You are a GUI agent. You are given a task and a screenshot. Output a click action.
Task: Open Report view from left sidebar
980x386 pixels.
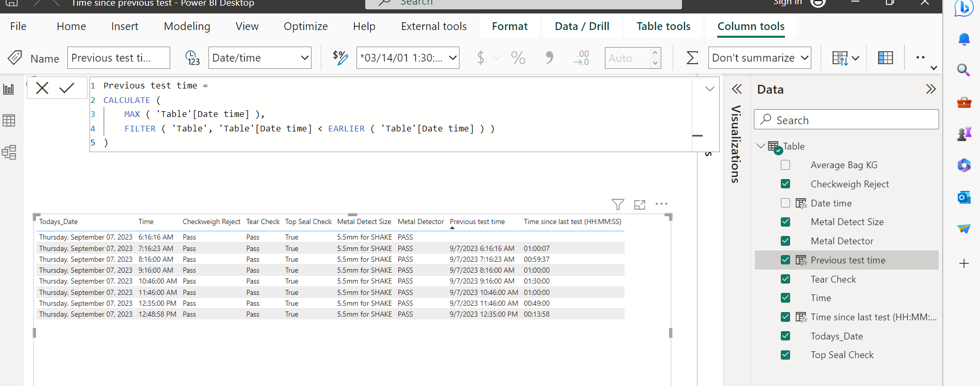pyautogui.click(x=9, y=89)
